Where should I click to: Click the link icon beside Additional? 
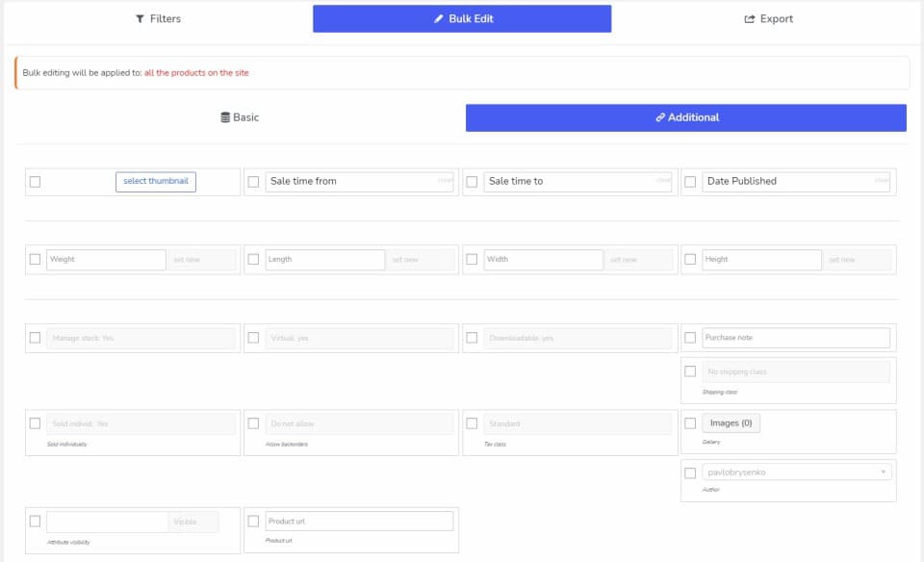(x=660, y=117)
